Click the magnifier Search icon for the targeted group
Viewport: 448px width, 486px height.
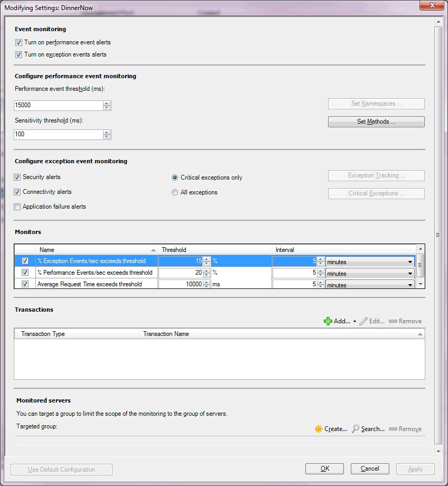click(x=356, y=428)
